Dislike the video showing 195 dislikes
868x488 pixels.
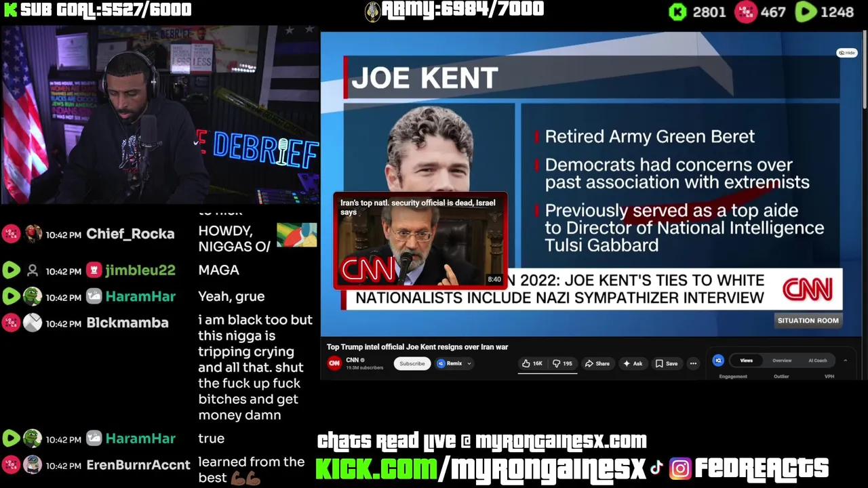point(562,363)
